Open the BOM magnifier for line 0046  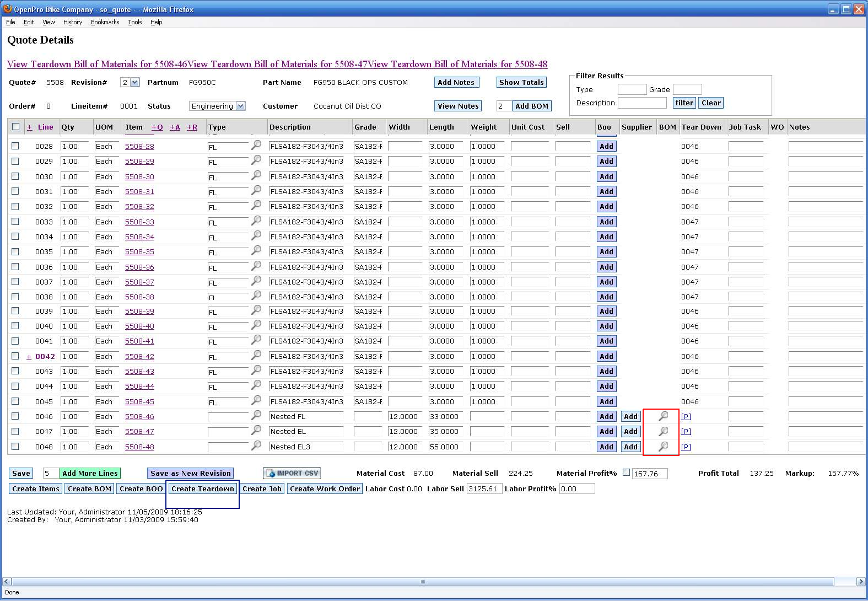pyautogui.click(x=663, y=416)
